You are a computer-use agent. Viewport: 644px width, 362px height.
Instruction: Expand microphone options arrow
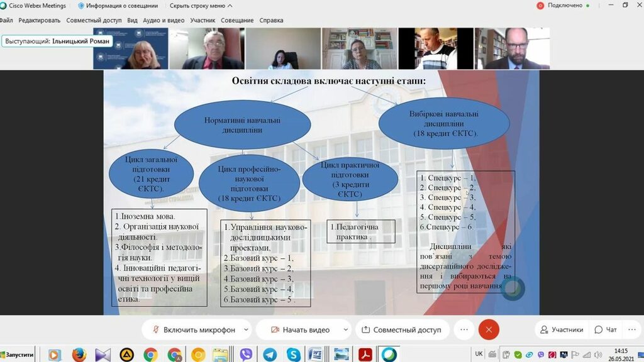click(x=246, y=329)
